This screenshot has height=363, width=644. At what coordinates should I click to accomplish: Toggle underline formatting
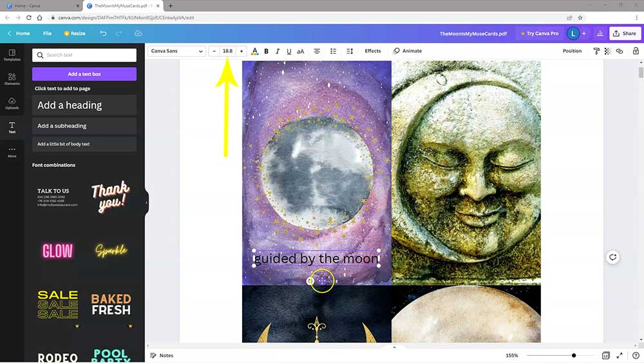pos(289,51)
